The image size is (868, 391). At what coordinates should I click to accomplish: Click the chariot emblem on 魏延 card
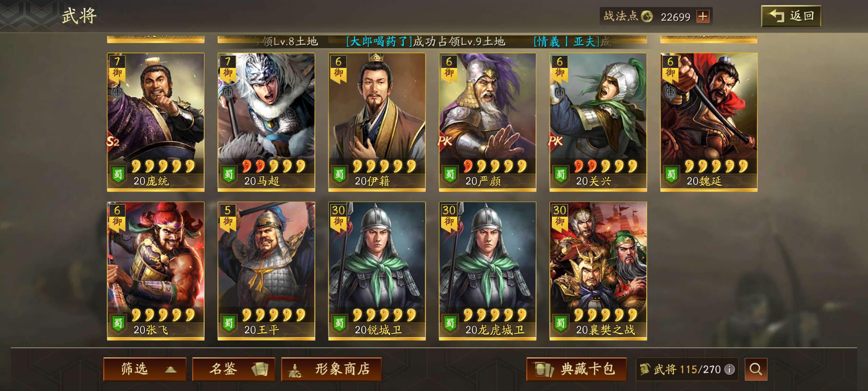(670, 92)
